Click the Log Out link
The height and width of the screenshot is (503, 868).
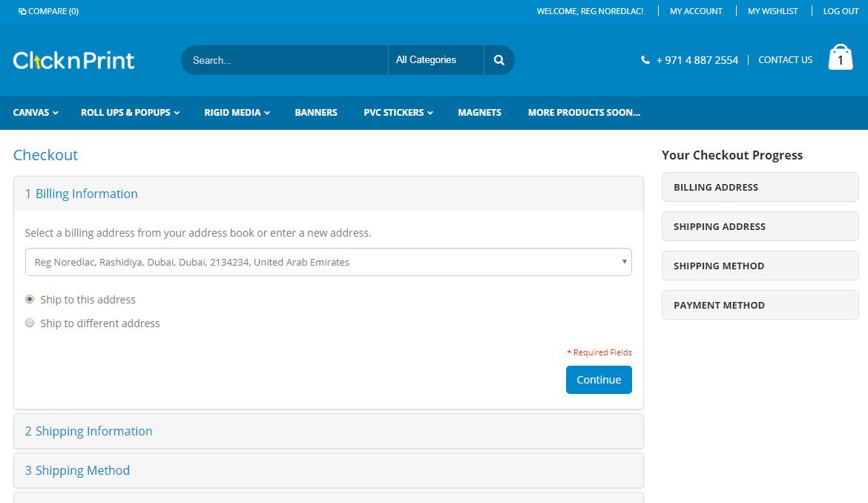coord(841,11)
